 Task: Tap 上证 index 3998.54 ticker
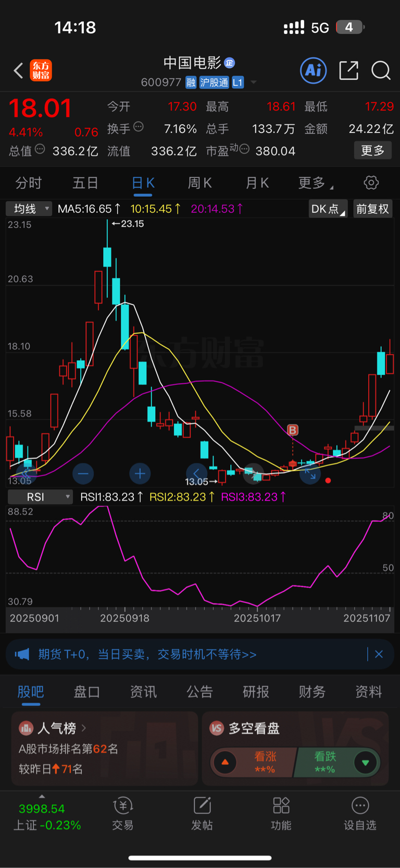point(47,817)
